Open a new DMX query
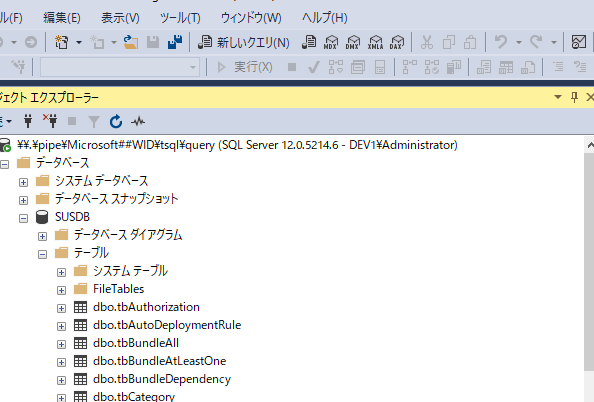This screenshot has height=402, width=594. coord(353,42)
